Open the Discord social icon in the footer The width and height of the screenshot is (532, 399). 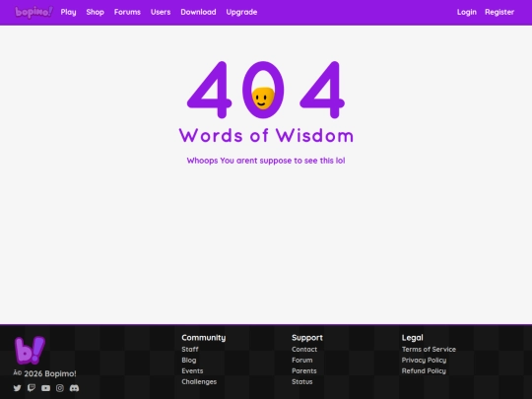[x=74, y=388]
